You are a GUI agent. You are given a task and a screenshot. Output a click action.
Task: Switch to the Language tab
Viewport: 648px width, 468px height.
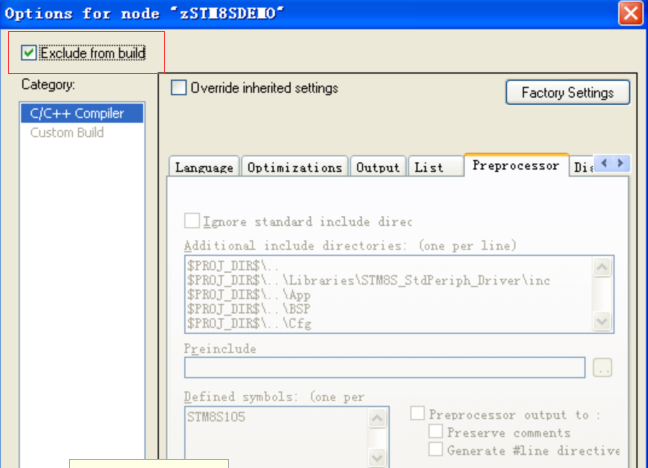point(204,168)
